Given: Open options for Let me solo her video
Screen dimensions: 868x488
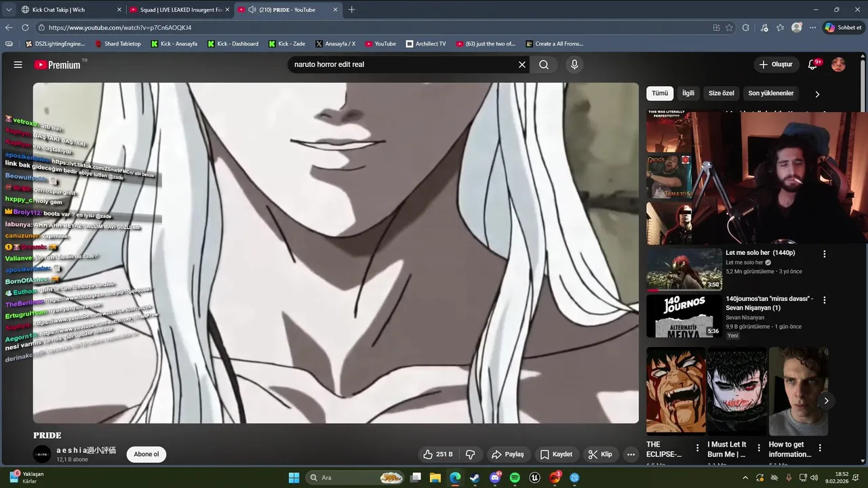Looking at the screenshot, I should [x=825, y=253].
